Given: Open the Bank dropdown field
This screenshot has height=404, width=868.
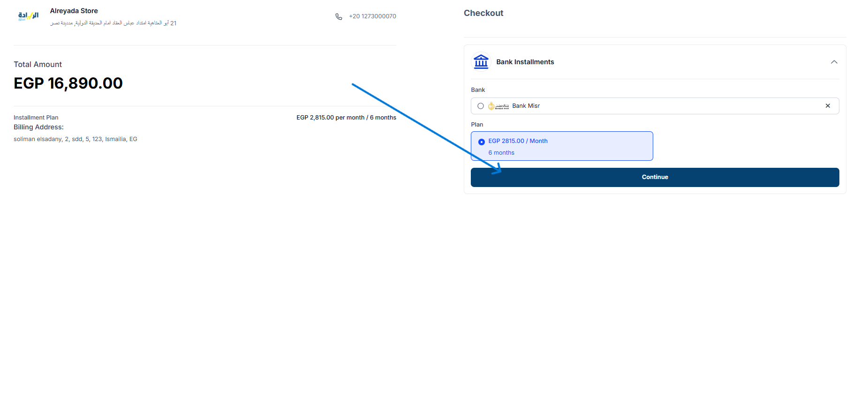Looking at the screenshot, I should click(657, 106).
